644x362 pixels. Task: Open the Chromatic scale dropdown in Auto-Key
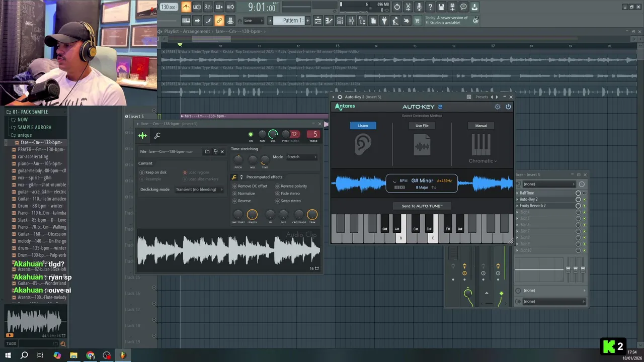click(x=482, y=161)
